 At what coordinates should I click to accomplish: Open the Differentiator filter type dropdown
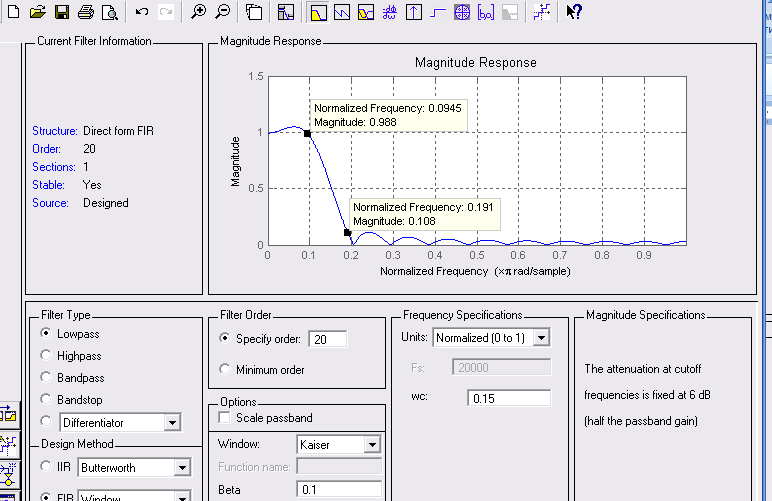(x=172, y=422)
